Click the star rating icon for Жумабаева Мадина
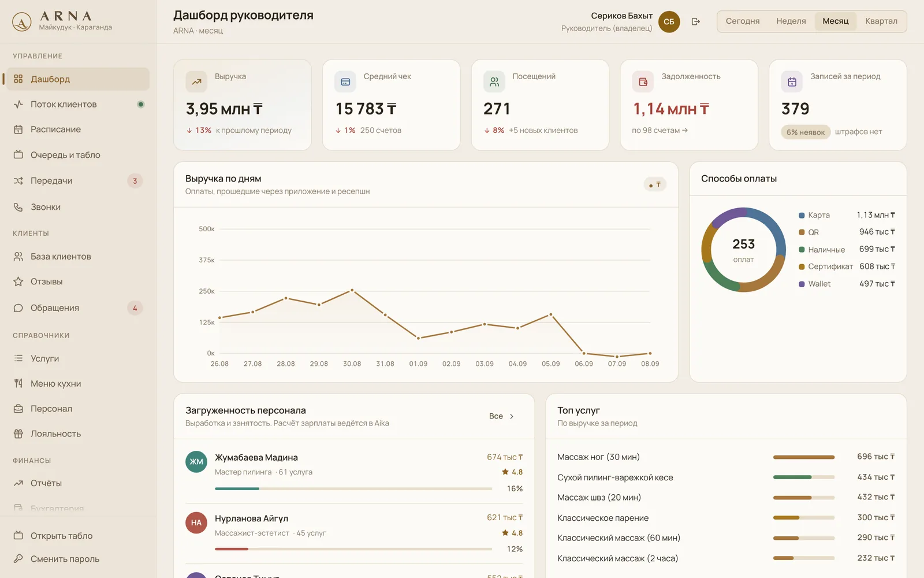Viewport: 924px width, 578px height. point(505,472)
